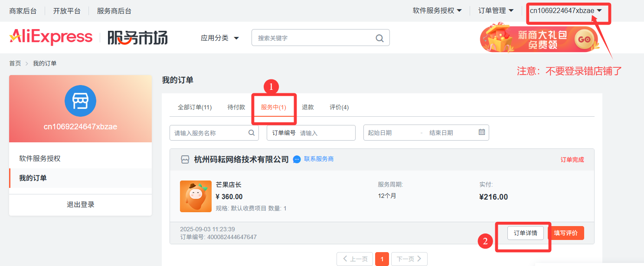This screenshot has height=266, width=644.
Task: Switch to the 服务中(1) tab
Action: pyautogui.click(x=273, y=107)
